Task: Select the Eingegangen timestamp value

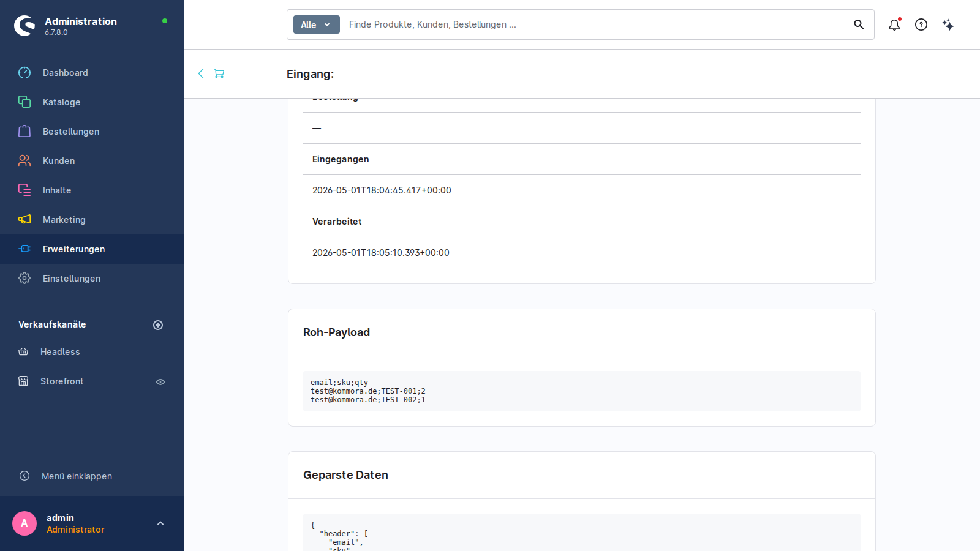Action: [x=382, y=190]
